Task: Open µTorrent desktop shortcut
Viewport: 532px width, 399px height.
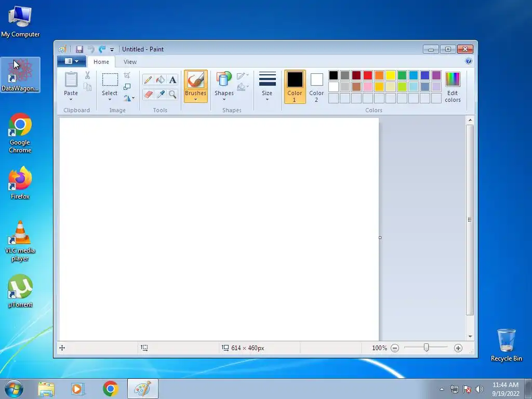Action: (x=20, y=291)
